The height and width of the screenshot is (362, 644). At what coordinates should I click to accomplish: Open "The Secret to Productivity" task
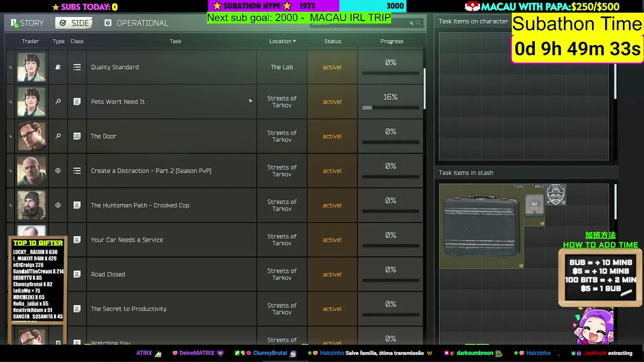[128, 309]
